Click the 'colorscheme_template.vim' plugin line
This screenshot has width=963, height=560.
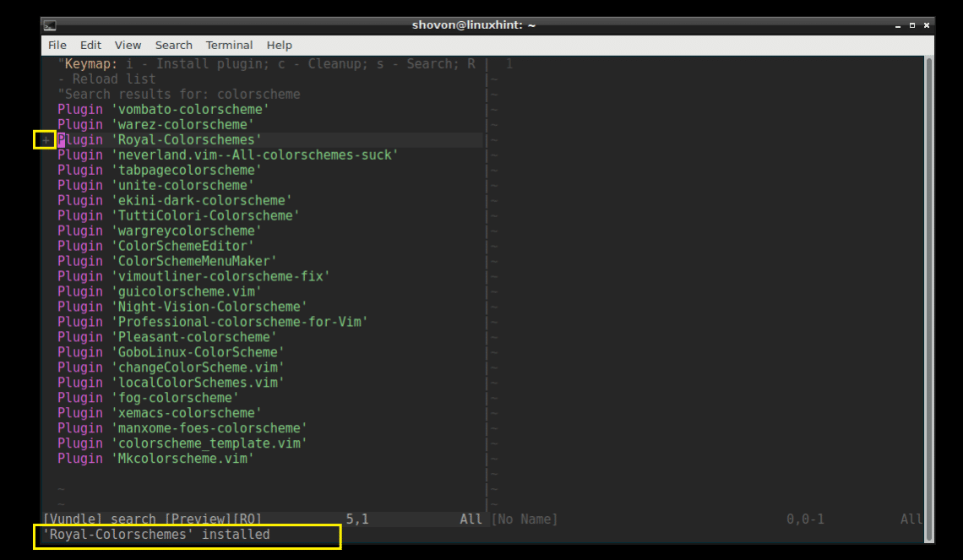tap(182, 443)
